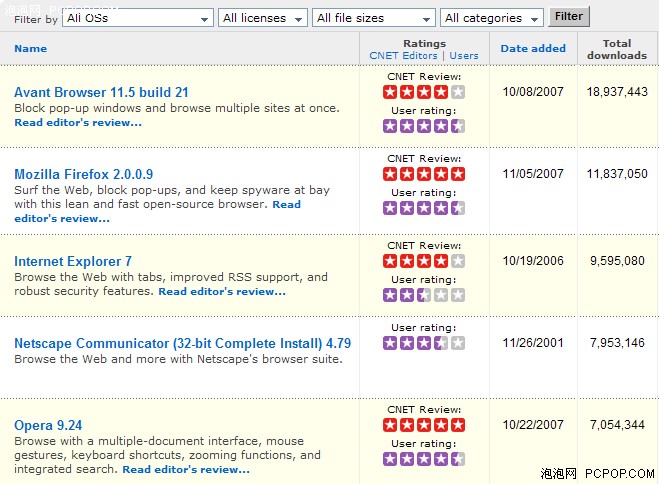The width and height of the screenshot is (659, 484).
Task: Click the Filter button
Action: point(569,16)
